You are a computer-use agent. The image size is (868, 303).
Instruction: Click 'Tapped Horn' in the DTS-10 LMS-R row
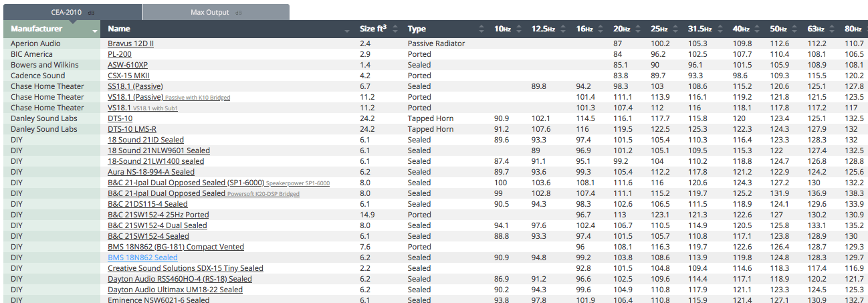tap(431, 129)
